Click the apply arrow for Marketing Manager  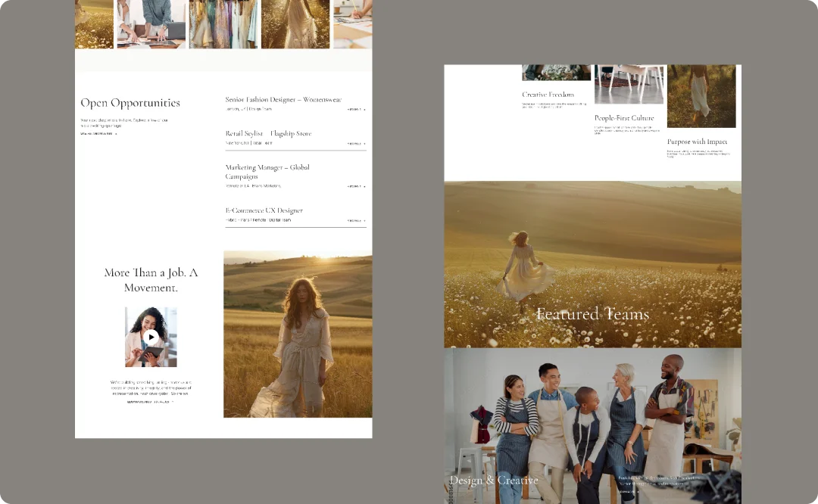click(x=356, y=186)
